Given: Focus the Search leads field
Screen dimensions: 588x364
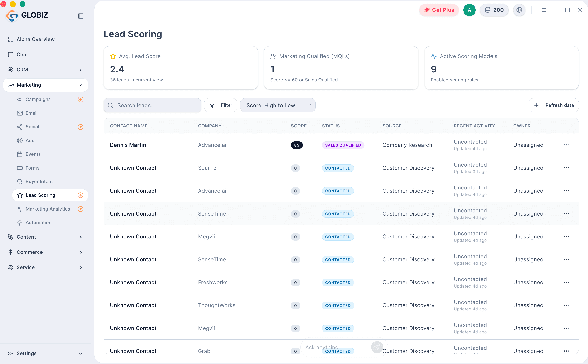Looking at the screenshot, I should coord(152,105).
